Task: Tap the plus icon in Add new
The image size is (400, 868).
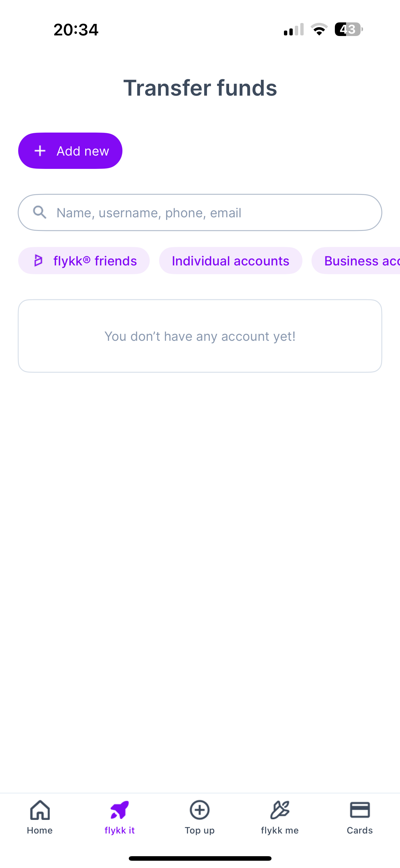Action: point(40,151)
